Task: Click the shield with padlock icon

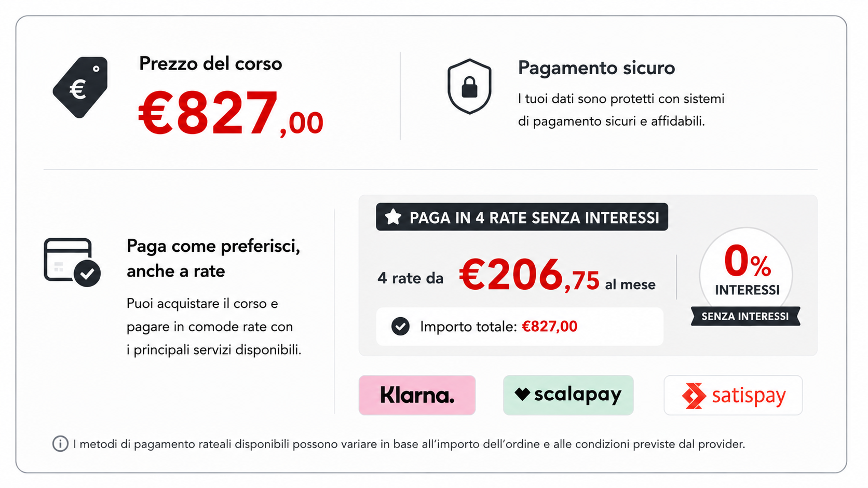Action: 469,86
